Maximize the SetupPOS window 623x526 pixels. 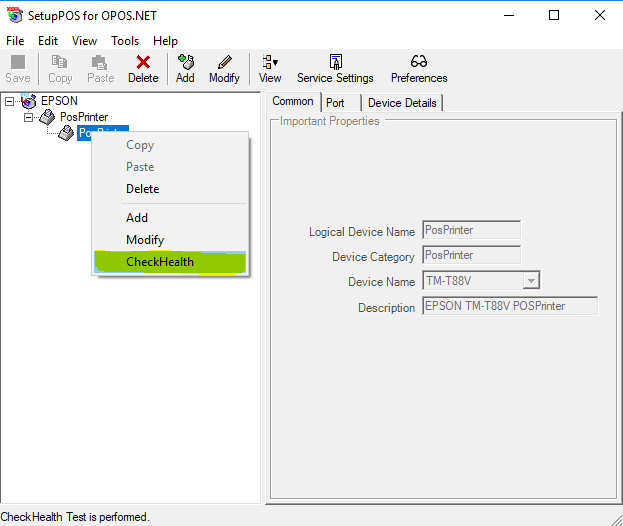pyautogui.click(x=554, y=15)
